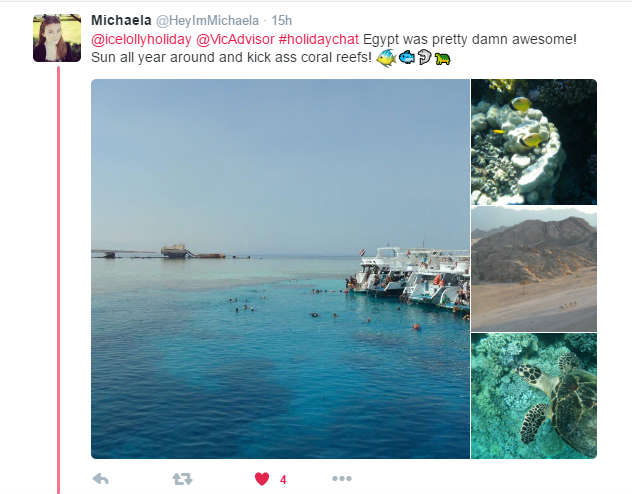
Task: View the large sea and boats photo
Action: (280, 269)
